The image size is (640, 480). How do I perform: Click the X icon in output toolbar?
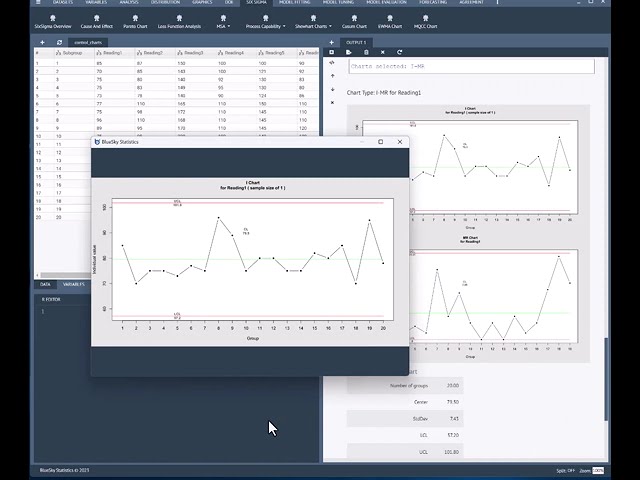pos(382,52)
